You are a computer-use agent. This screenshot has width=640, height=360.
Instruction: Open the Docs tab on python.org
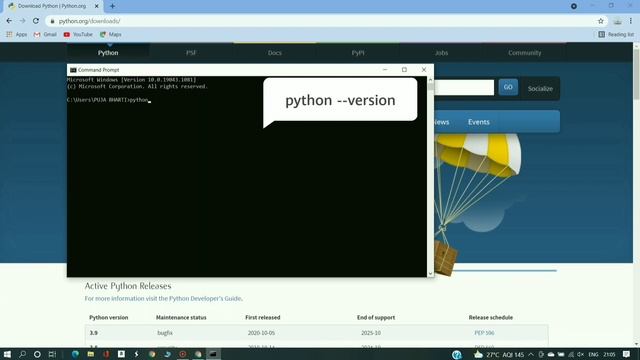click(x=275, y=53)
